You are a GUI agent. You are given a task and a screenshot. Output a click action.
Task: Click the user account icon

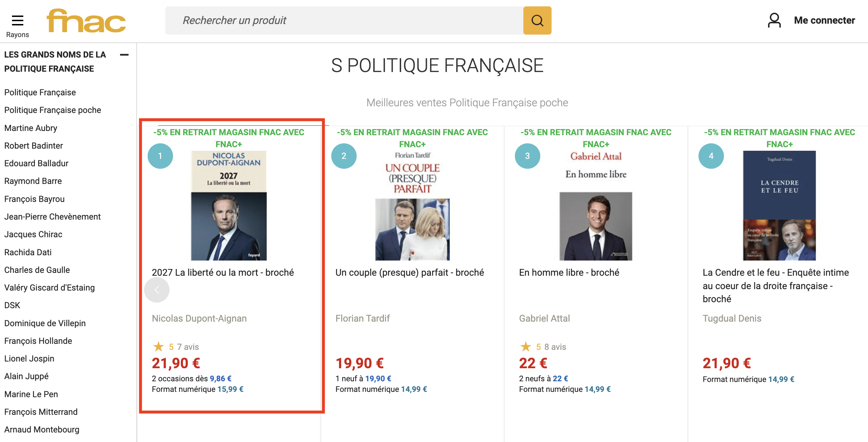tap(774, 20)
